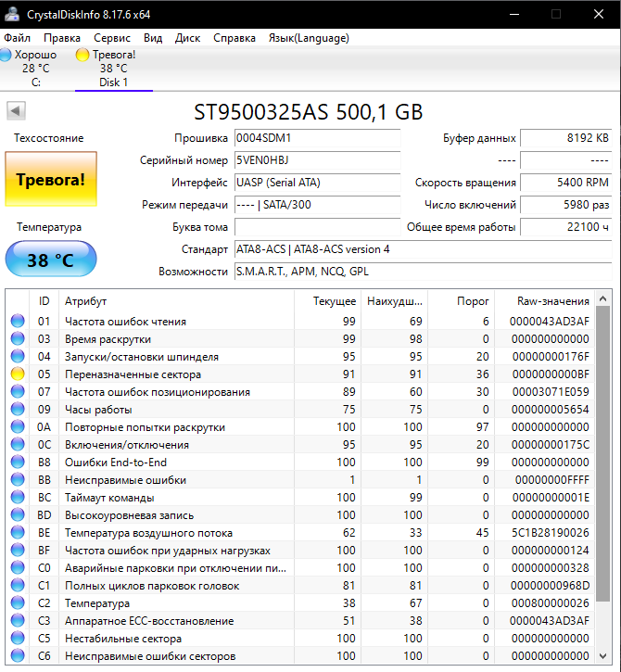Open the Справка menu

[234, 38]
